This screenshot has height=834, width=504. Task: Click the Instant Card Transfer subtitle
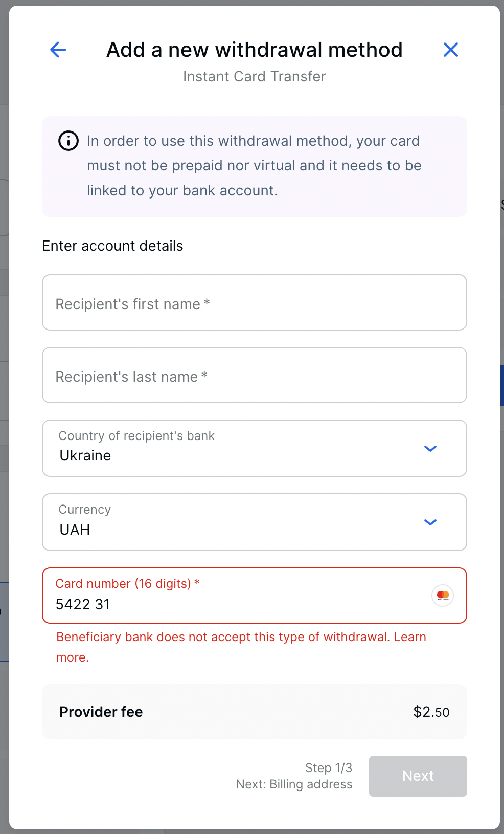(254, 76)
